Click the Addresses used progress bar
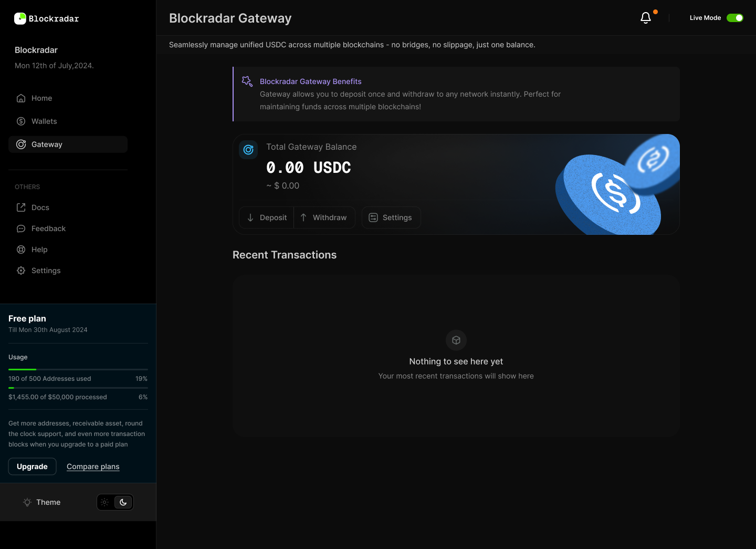This screenshot has height=549, width=756. 78,370
